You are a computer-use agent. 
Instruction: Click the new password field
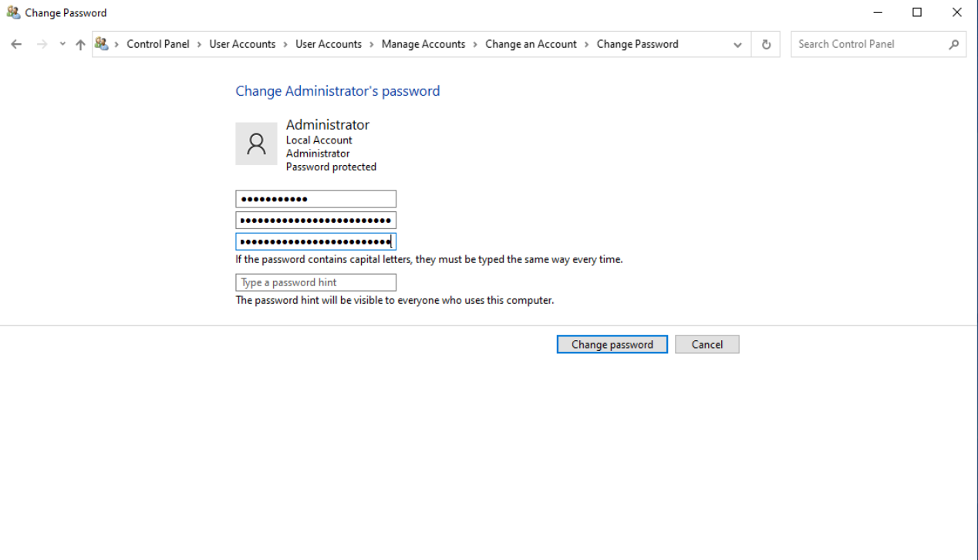315,221
